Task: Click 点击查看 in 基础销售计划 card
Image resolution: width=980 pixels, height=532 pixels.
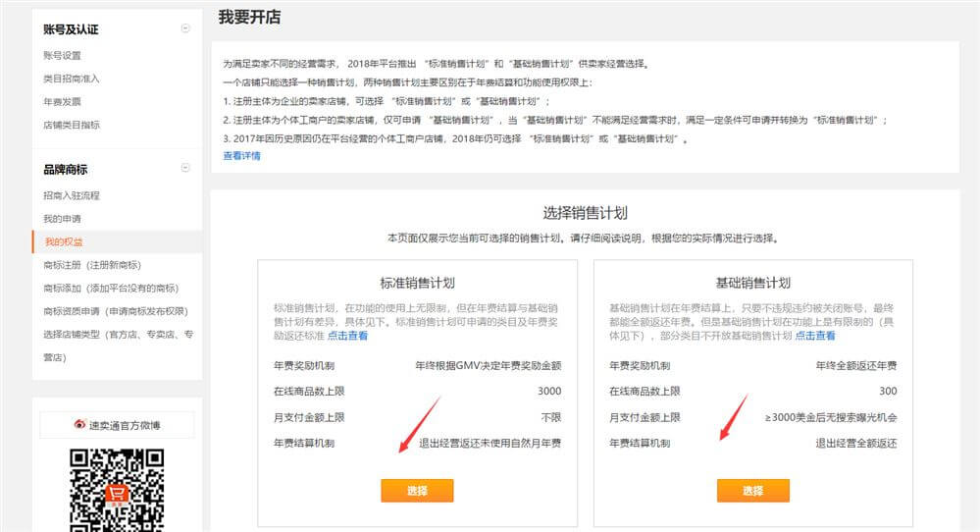Action: click(815, 336)
